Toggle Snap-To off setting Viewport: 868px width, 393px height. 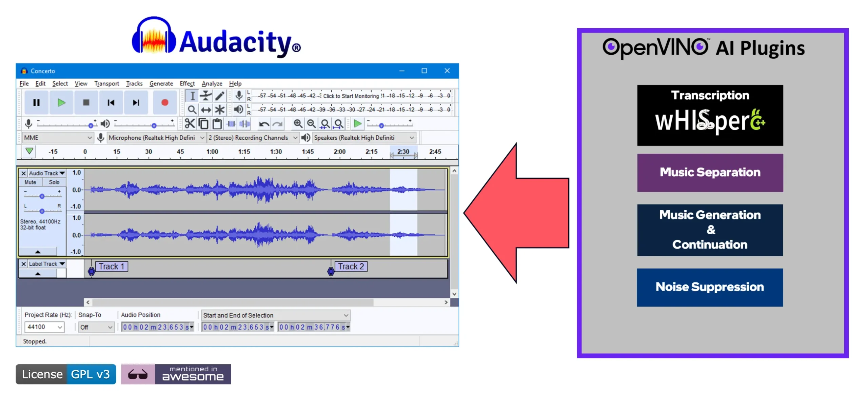(94, 327)
